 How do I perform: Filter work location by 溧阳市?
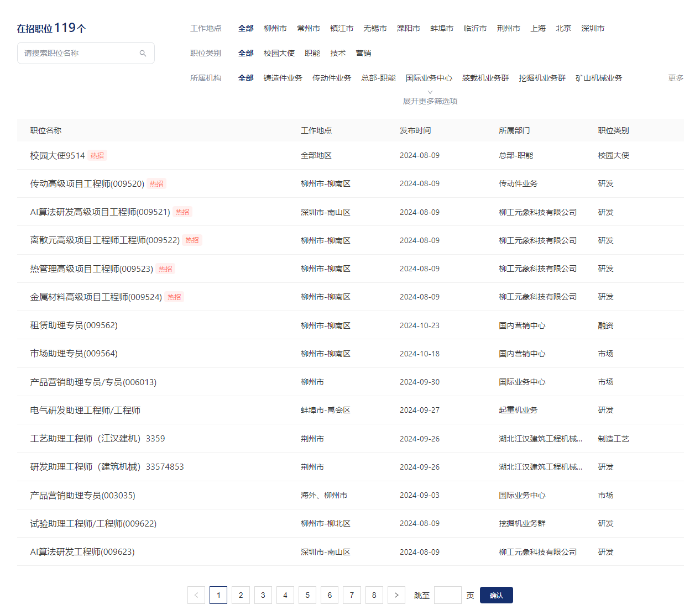408,28
